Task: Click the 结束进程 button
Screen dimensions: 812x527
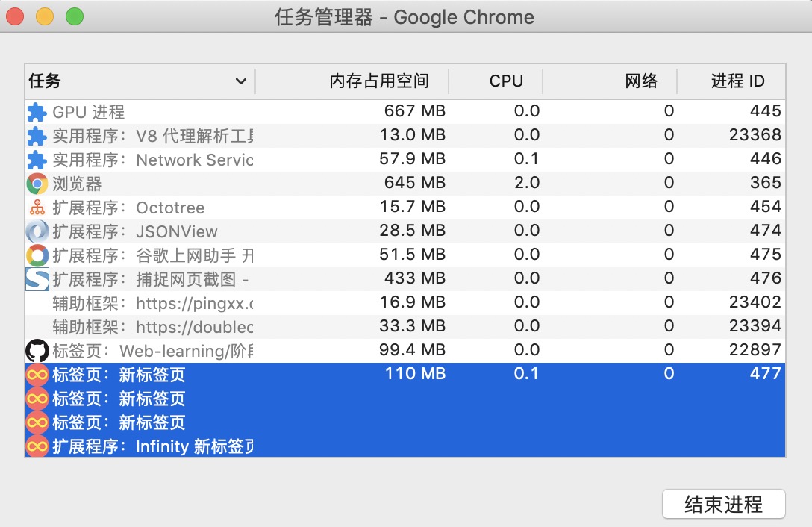Action: pyautogui.click(x=723, y=504)
